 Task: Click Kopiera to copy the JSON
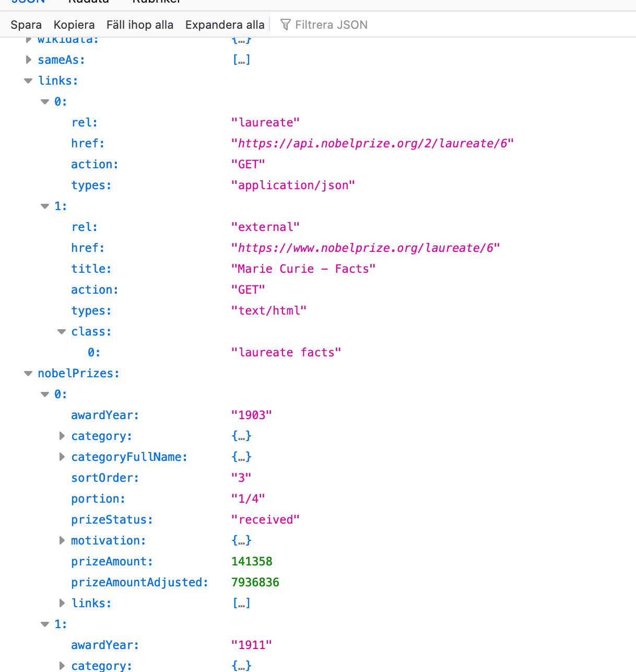point(74,25)
